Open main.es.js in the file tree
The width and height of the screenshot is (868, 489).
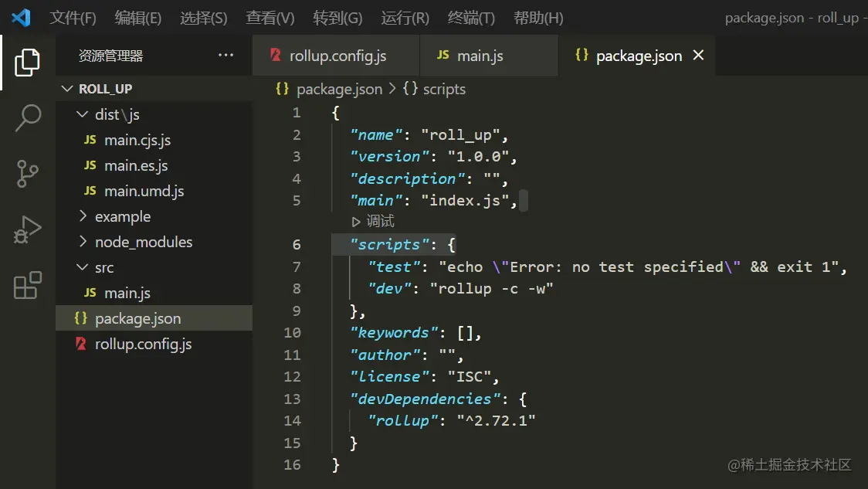[x=154, y=165]
